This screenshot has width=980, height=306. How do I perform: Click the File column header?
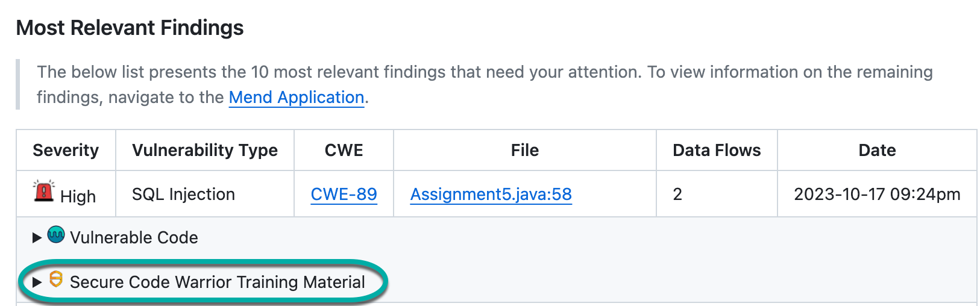click(524, 151)
